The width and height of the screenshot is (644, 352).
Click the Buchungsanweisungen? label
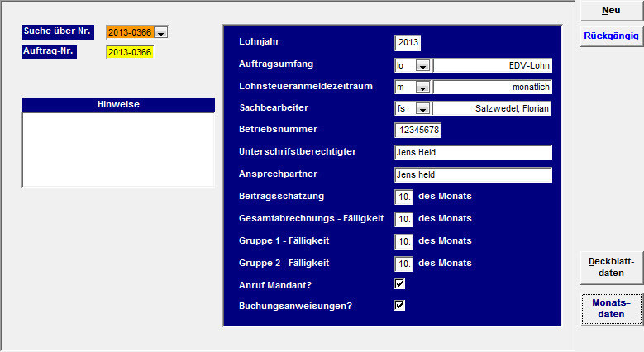(295, 306)
